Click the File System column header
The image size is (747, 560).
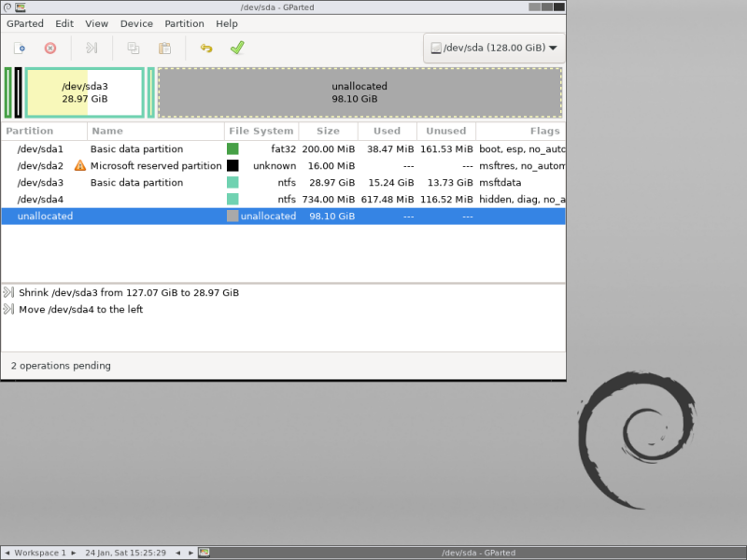(261, 131)
